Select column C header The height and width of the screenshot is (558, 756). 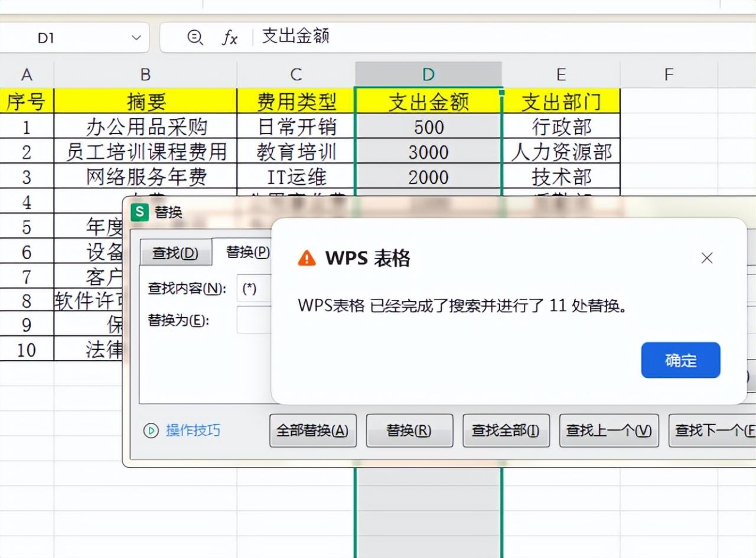click(x=296, y=74)
